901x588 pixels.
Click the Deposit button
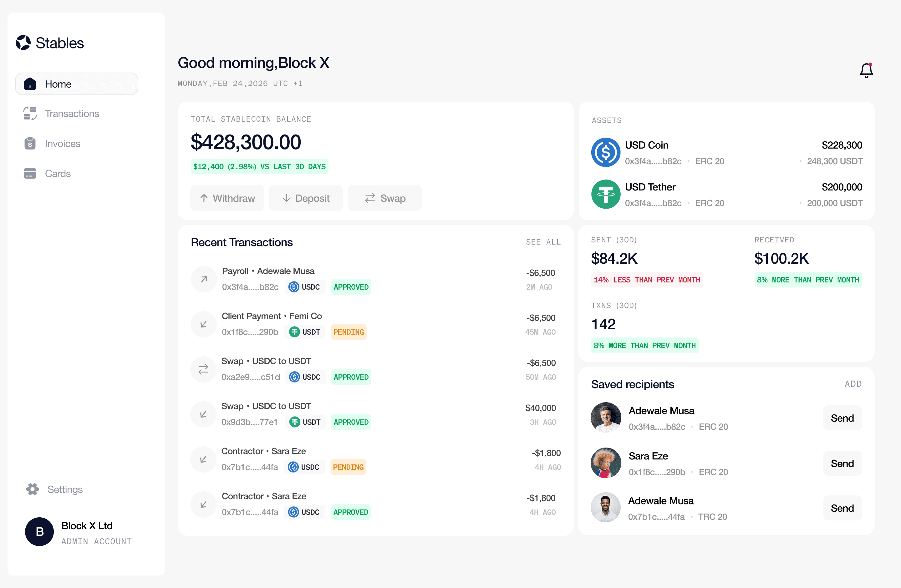point(306,198)
